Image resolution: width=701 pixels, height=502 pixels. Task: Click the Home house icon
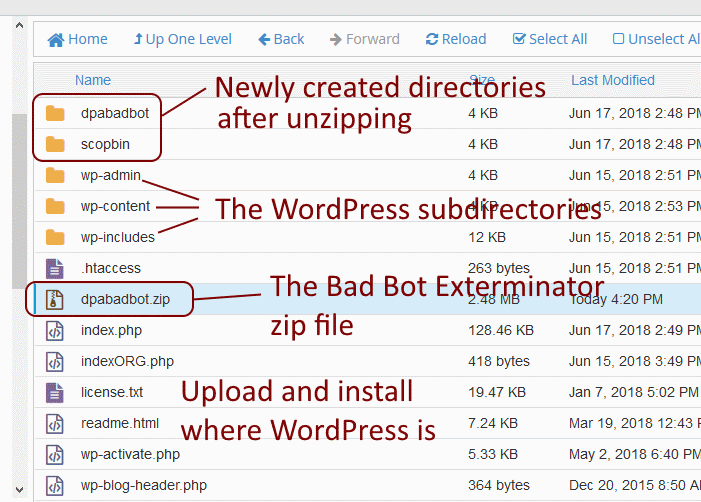pyautogui.click(x=55, y=40)
